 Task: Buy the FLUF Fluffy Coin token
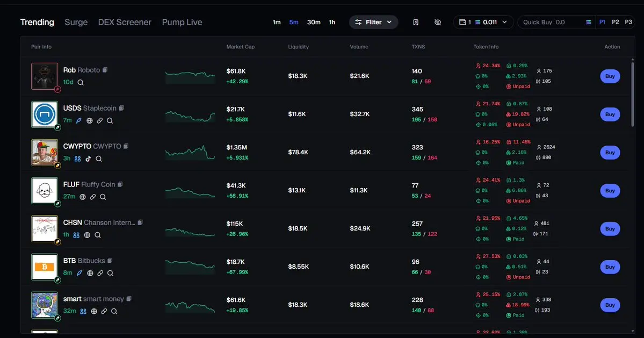coord(610,191)
